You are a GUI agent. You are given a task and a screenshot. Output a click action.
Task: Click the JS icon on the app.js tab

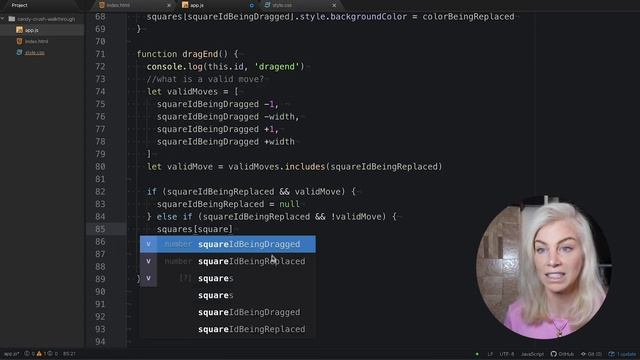click(185, 5)
